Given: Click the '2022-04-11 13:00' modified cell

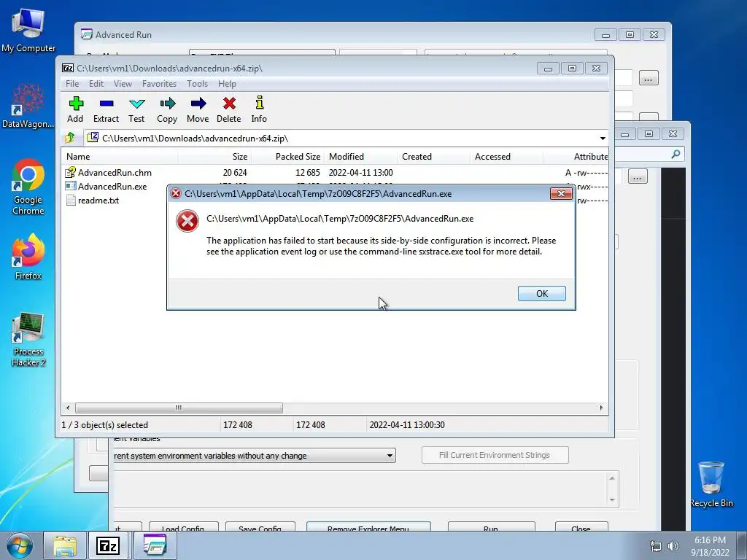Looking at the screenshot, I should pos(360,172).
